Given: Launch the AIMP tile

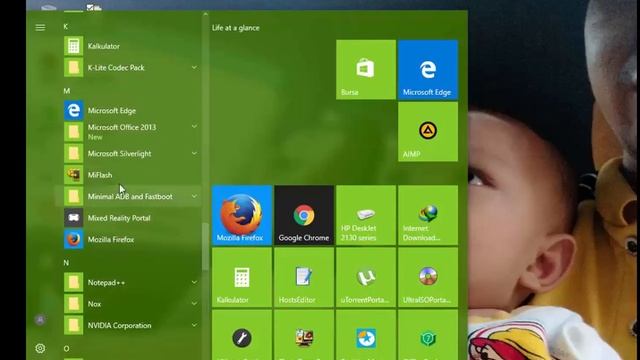Looking at the screenshot, I should [428, 132].
